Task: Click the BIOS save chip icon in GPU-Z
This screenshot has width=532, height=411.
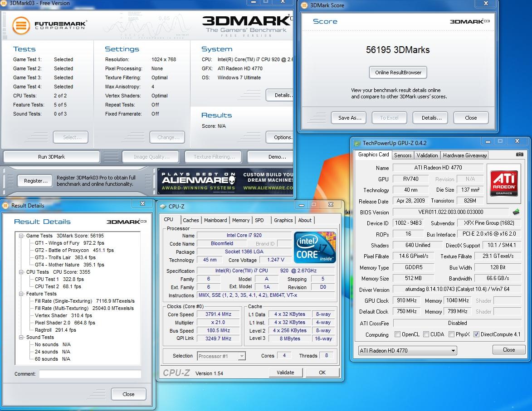Action: 516,212
